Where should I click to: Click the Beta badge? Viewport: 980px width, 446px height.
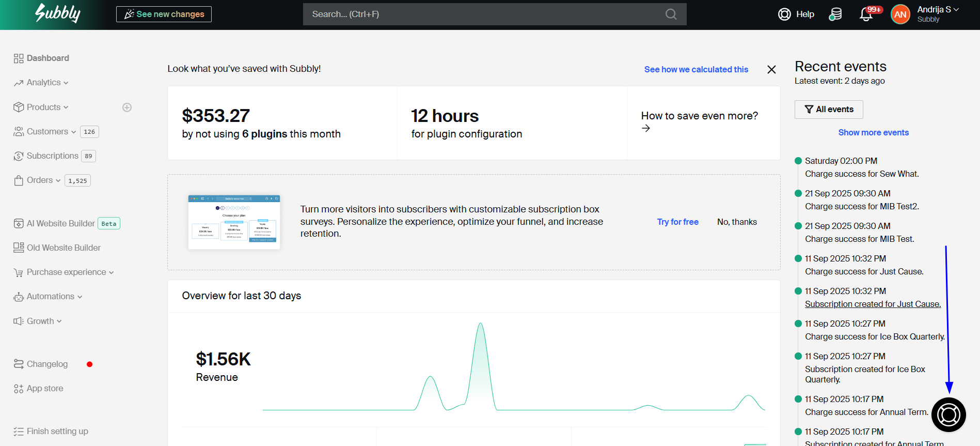109,223
